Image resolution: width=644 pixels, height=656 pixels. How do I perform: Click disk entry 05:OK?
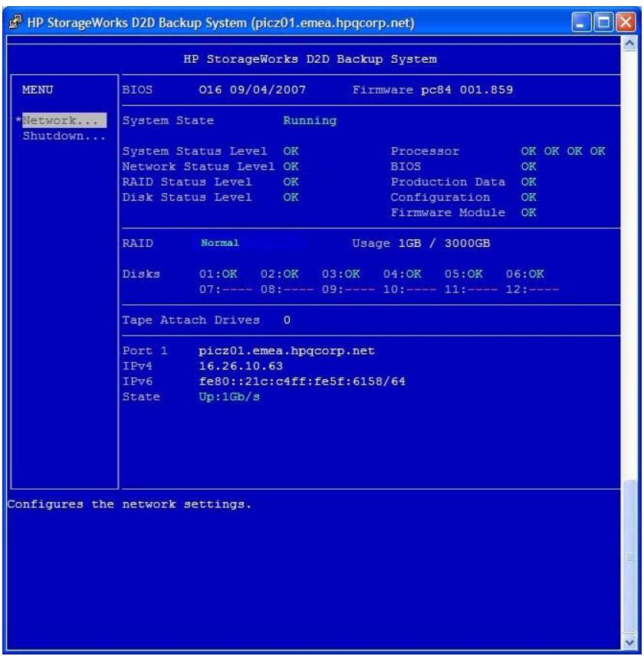click(463, 274)
